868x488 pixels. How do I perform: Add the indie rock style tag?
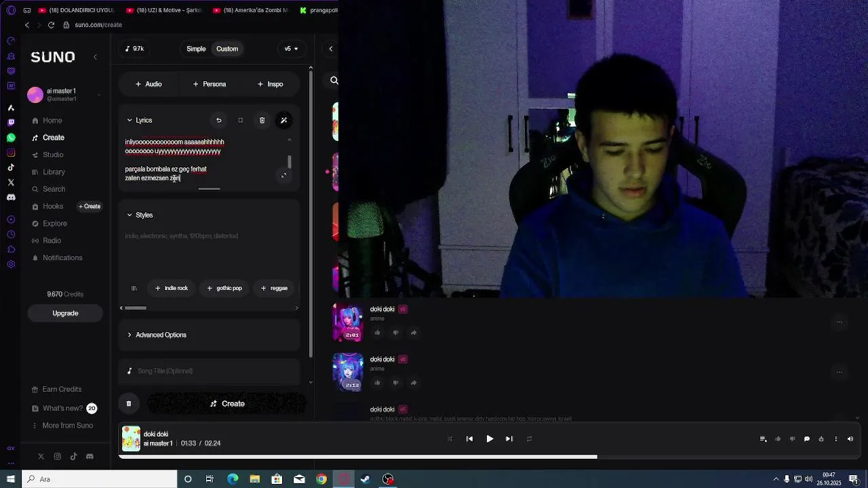point(171,288)
